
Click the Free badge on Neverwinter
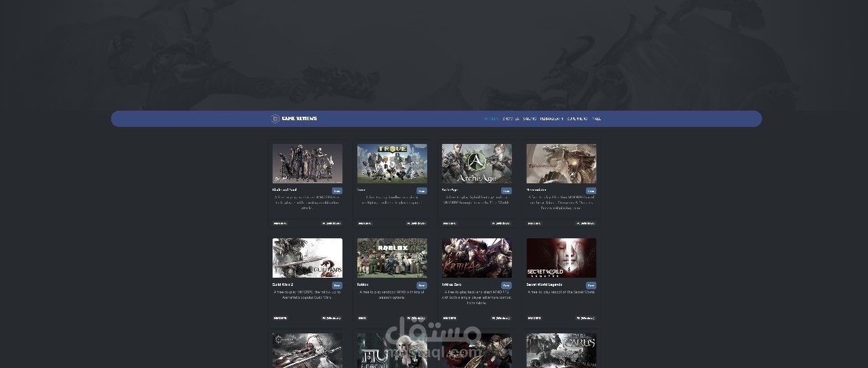[x=591, y=191]
